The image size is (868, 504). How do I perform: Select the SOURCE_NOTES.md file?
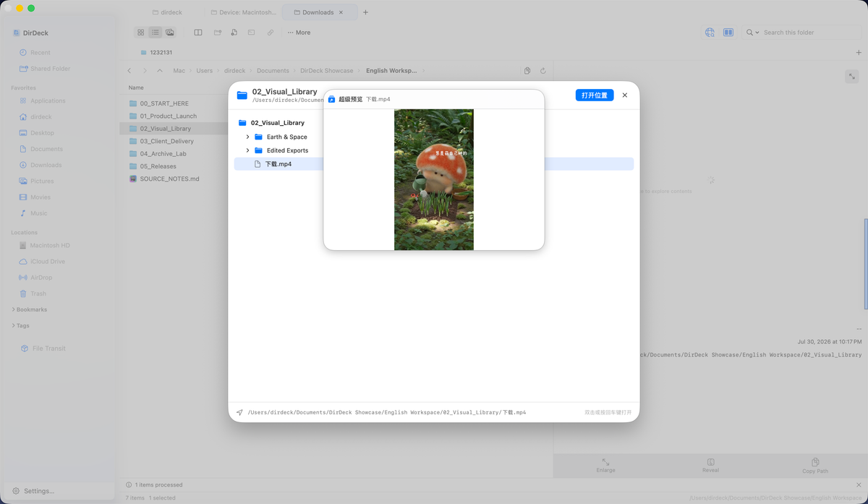[169, 179]
